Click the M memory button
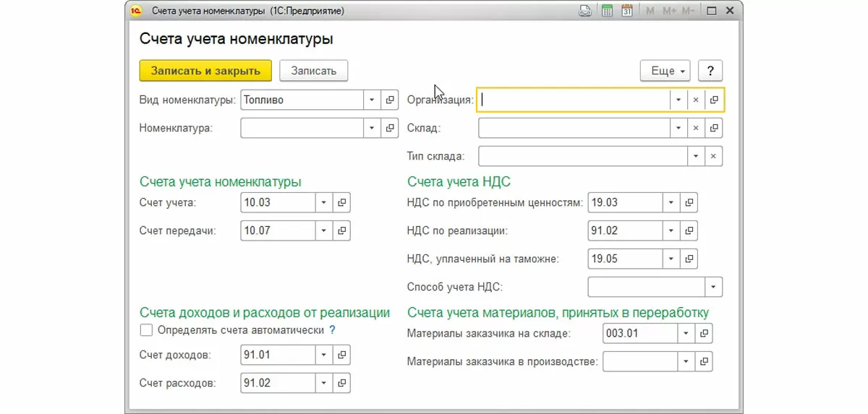This screenshot has width=868, height=414. (x=650, y=11)
